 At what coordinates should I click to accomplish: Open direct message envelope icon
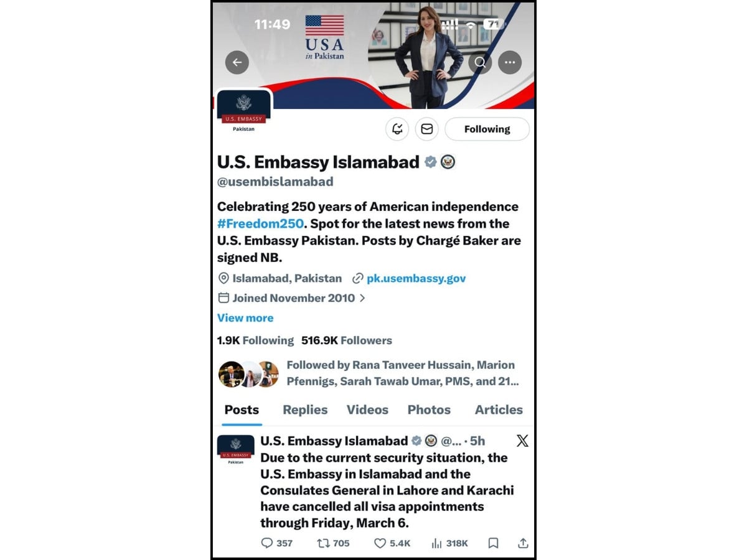(x=427, y=129)
